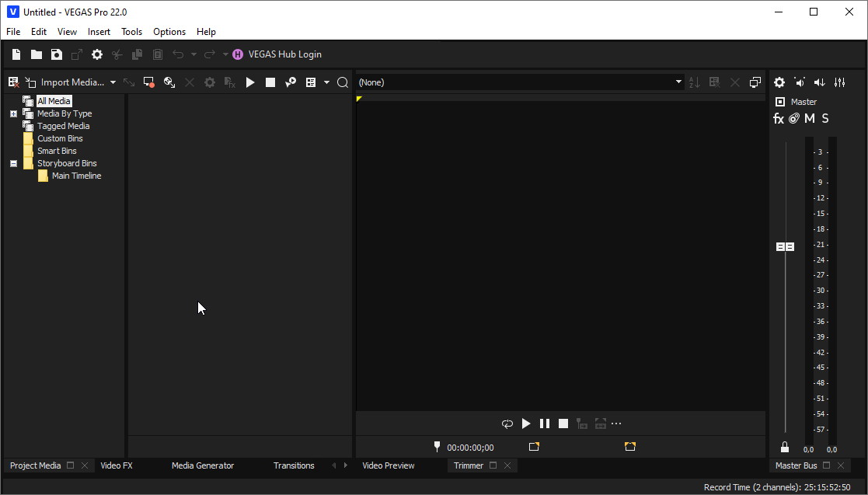Open the views dropdown arrow in Project Media
This screenshot has height=495, width=868.
pos(326,82)
